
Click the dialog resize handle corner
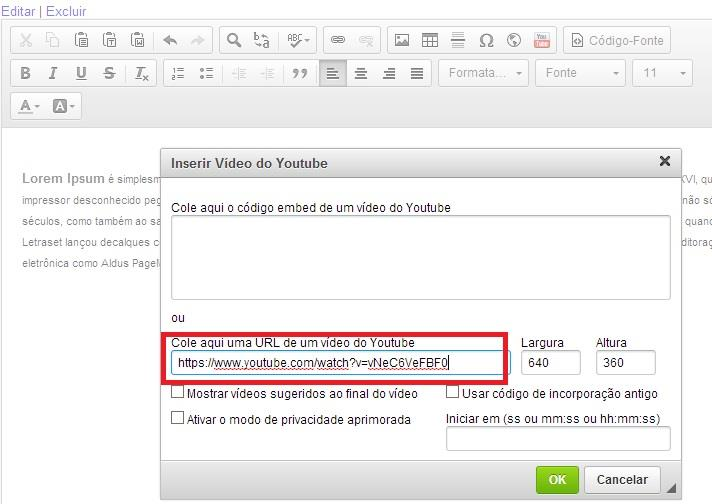pyautogui.click(x=671, y=488)
